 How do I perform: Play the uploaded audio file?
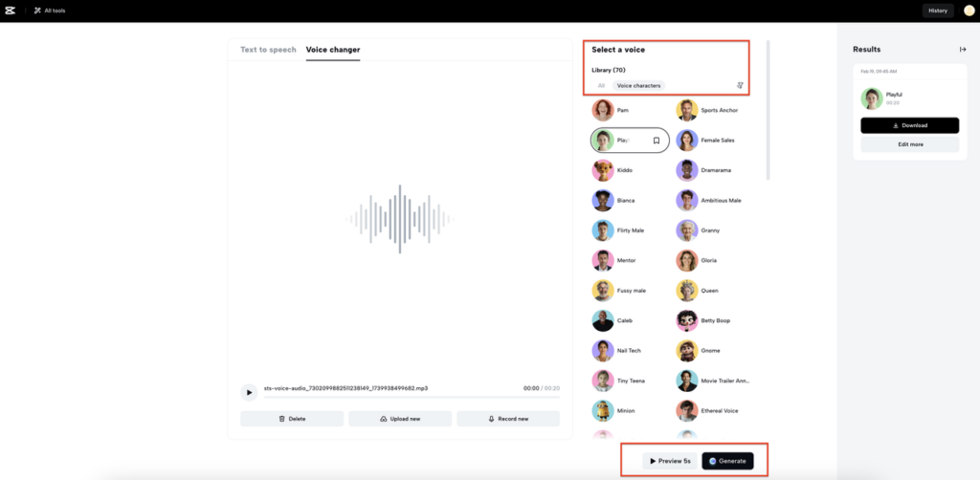point(249,393)
